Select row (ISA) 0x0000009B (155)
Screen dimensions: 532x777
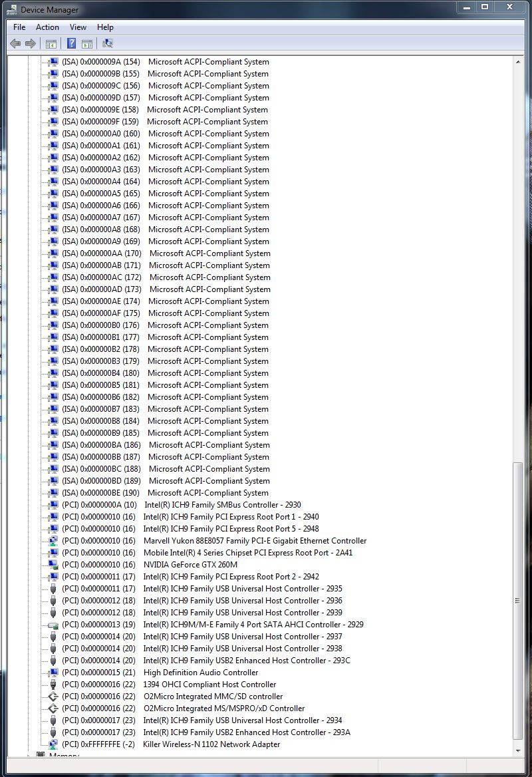pos(165,74)
